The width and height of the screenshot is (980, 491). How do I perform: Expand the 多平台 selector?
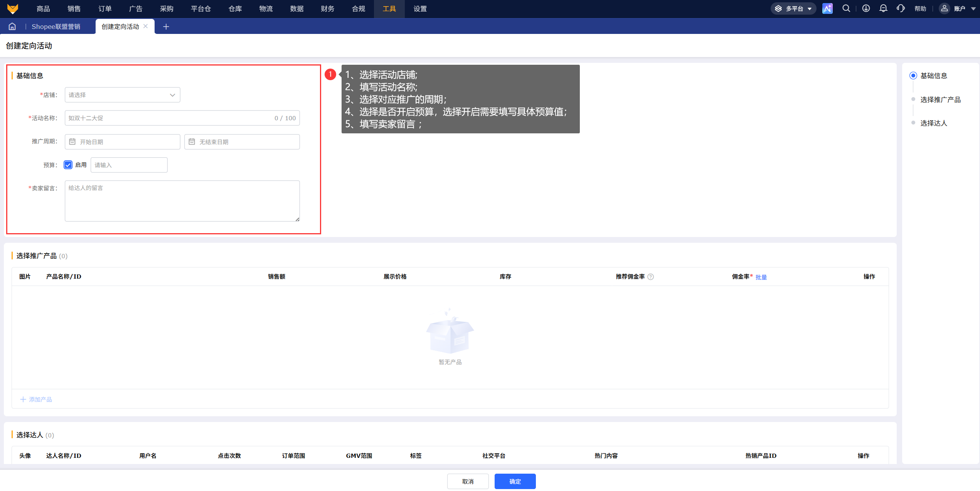coord(793,8)
